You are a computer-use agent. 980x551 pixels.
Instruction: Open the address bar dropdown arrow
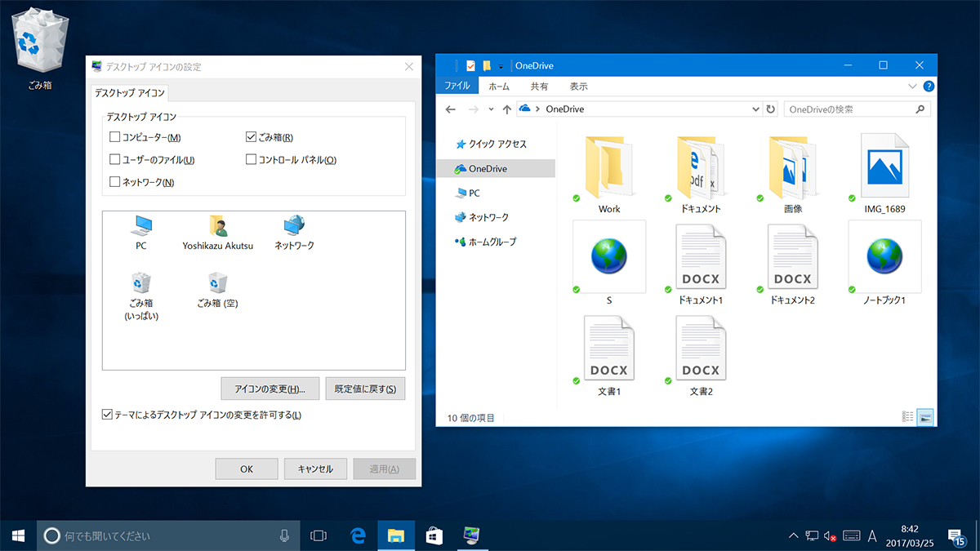(x=755, y=109)
